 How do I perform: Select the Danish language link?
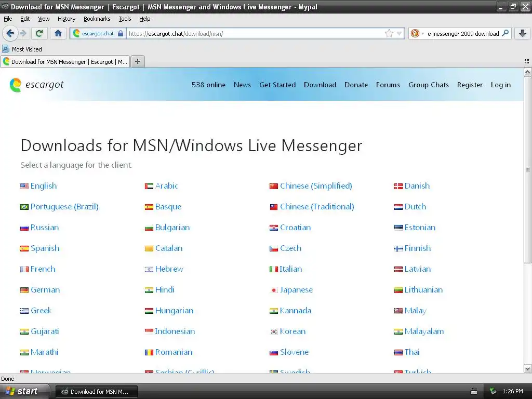(x=417, y=186)
